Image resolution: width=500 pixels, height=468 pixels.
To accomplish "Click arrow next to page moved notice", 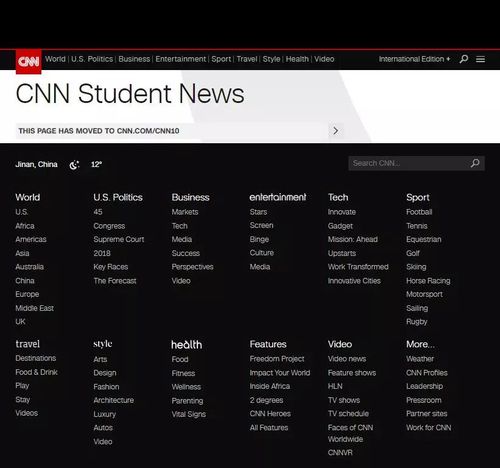I will click(336, 131).
